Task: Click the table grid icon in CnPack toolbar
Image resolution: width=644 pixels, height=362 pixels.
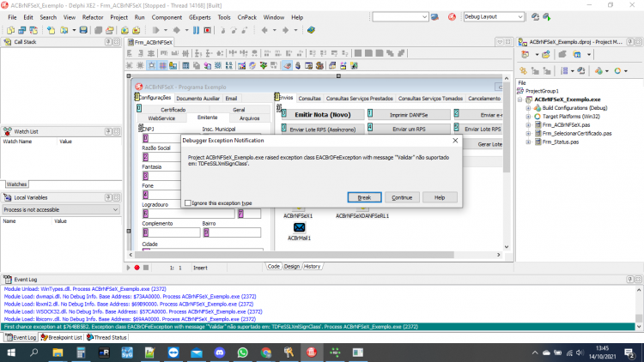Action: click(185, 66)
